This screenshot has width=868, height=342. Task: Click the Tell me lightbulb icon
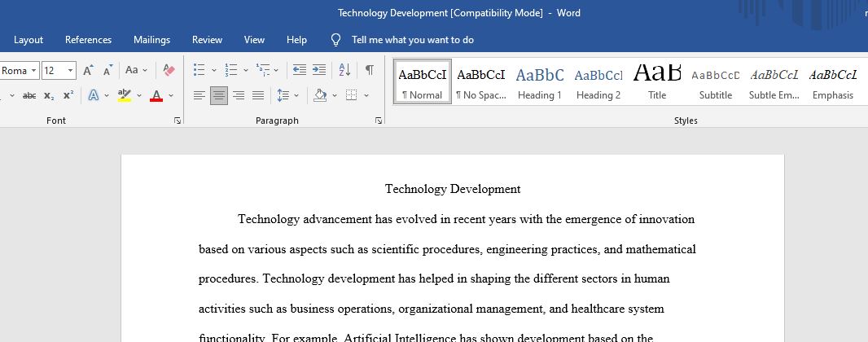coord(335,40)
